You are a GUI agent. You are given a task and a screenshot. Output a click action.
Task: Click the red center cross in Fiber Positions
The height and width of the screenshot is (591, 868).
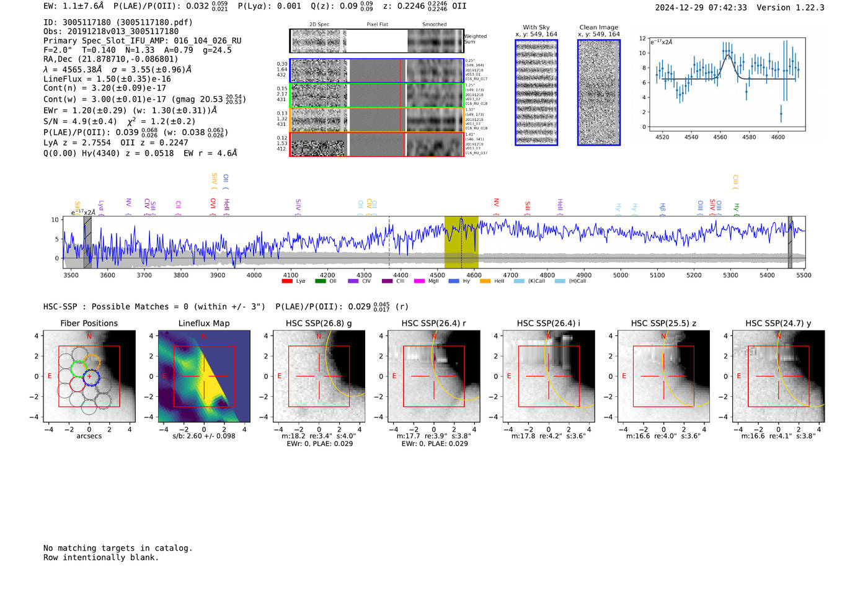(89, 376)
